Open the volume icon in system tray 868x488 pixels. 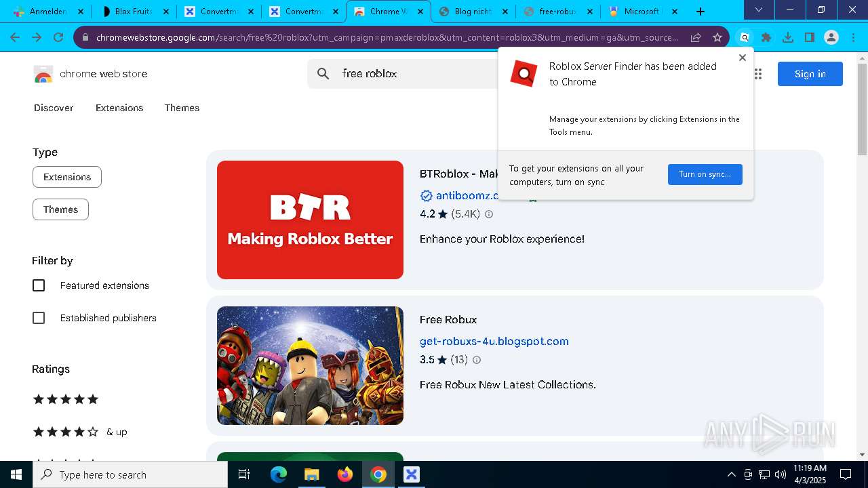pos(781,474)
